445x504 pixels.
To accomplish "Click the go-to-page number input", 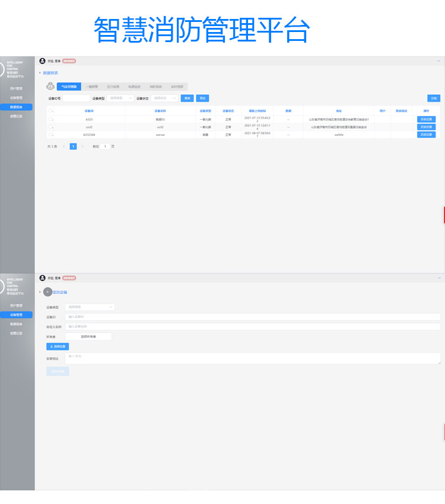I will [x=105, y=146].
